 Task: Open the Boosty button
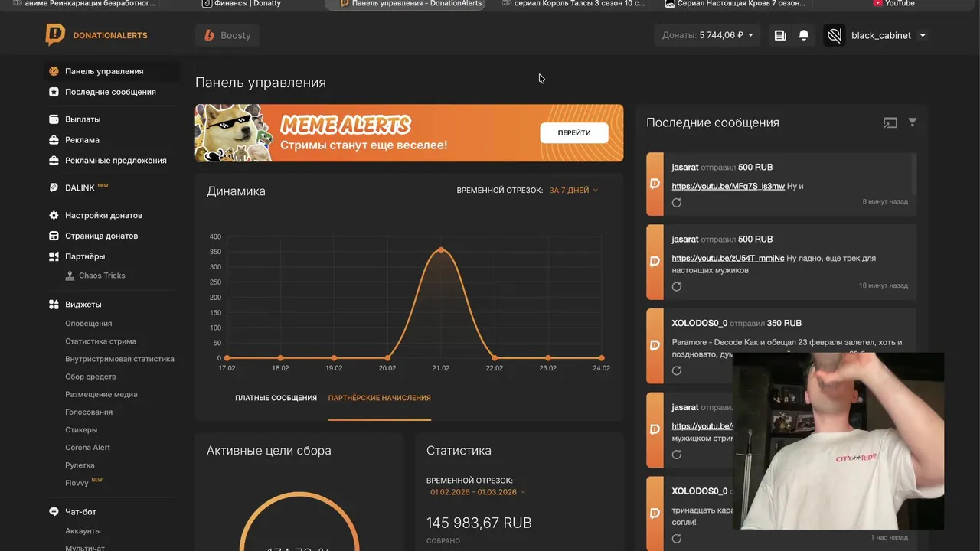(227, 35)
